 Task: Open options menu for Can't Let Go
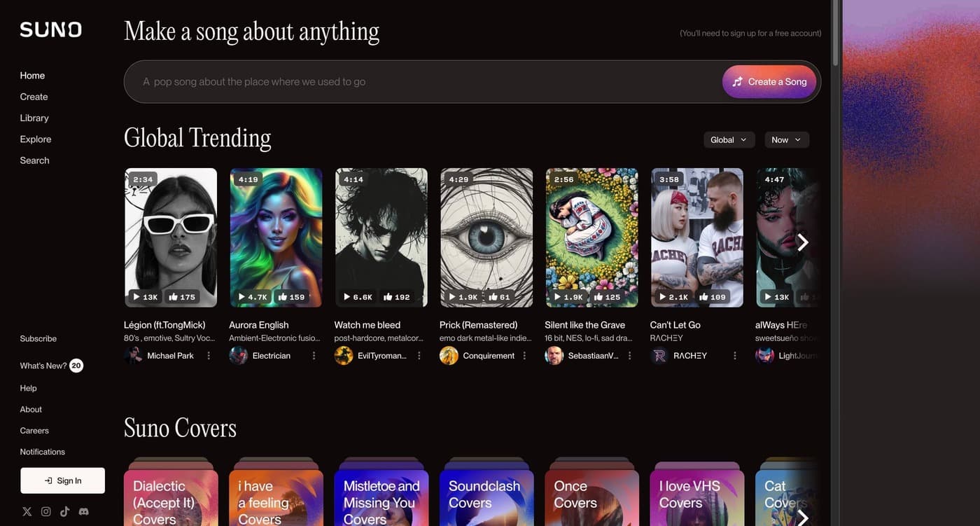click(735, 356)
